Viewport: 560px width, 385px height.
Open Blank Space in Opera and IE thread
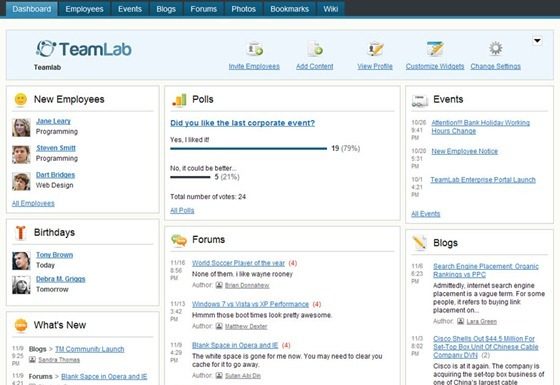pos(235,345)
